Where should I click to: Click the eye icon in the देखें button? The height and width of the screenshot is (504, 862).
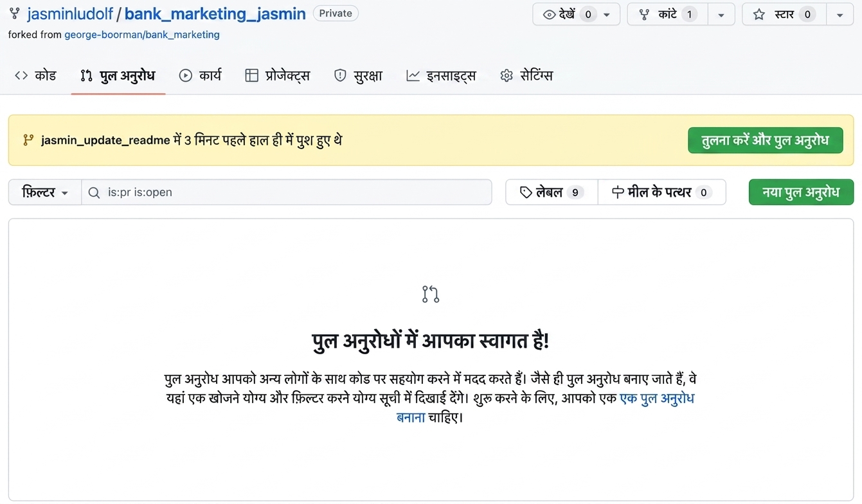coord(549,14)
